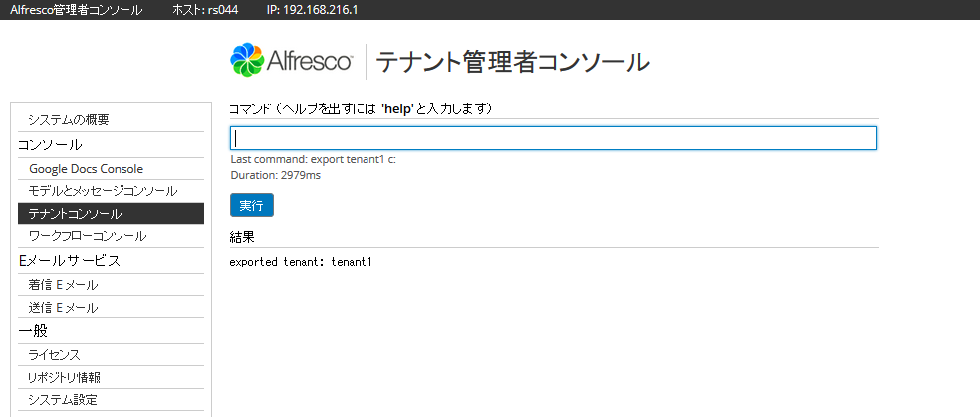
Task: Focus the command input field
Action: [553, 138]
